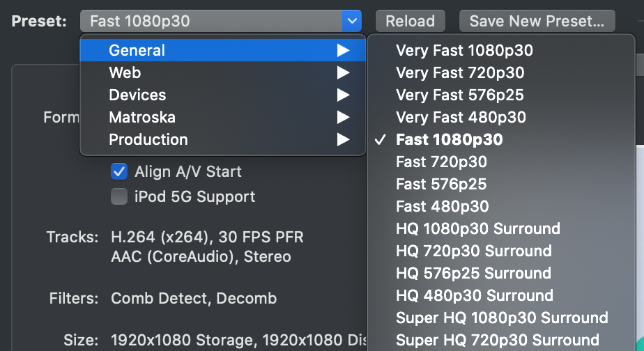Expand the Web preset category arrow
The height and width of the screenshot is (351, 644).
tap(343, 72)
